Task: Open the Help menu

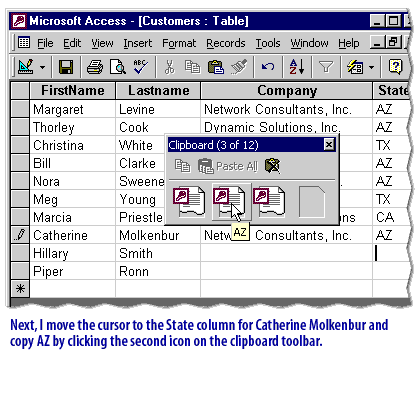Action: [x=349, y=44]
